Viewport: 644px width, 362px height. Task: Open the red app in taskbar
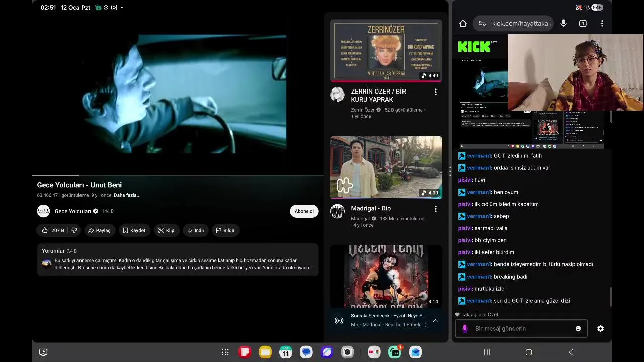[245, 352]
